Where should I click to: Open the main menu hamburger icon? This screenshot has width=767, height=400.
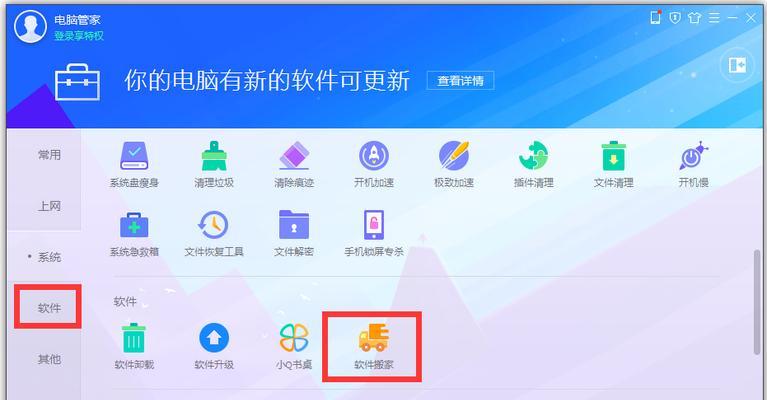point(714,18)
